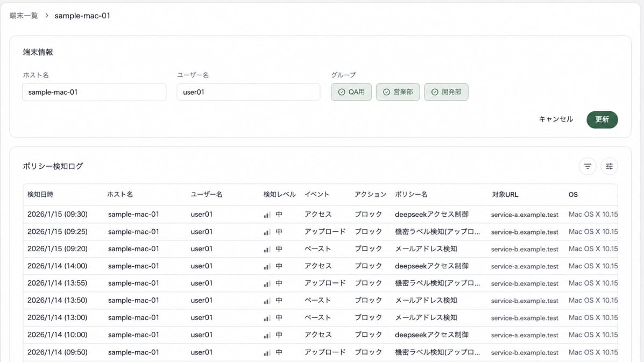Image resolution: width=644 pixels, height=362 pixels.
Task: Click the イベント column header
Action: 317,195
